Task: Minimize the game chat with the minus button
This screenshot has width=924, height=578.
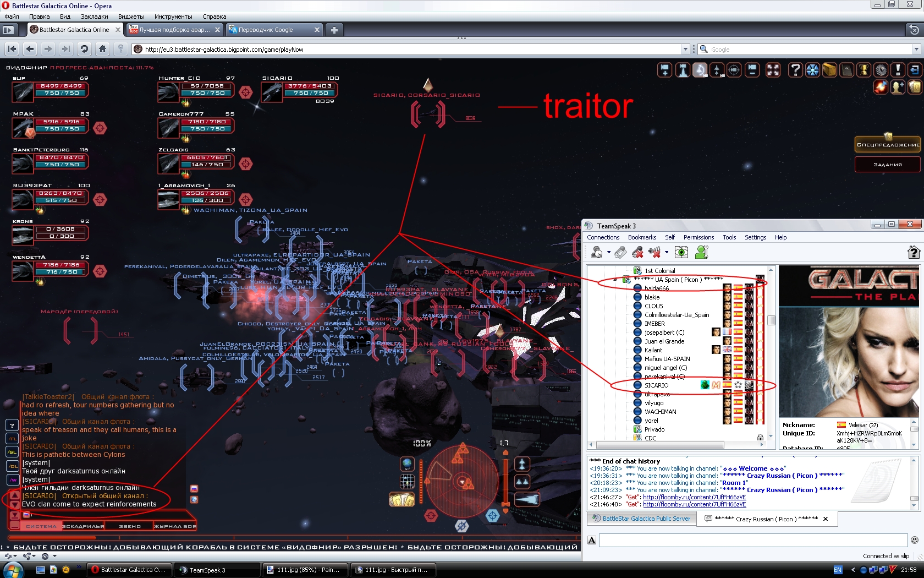Action: point(14,526)
